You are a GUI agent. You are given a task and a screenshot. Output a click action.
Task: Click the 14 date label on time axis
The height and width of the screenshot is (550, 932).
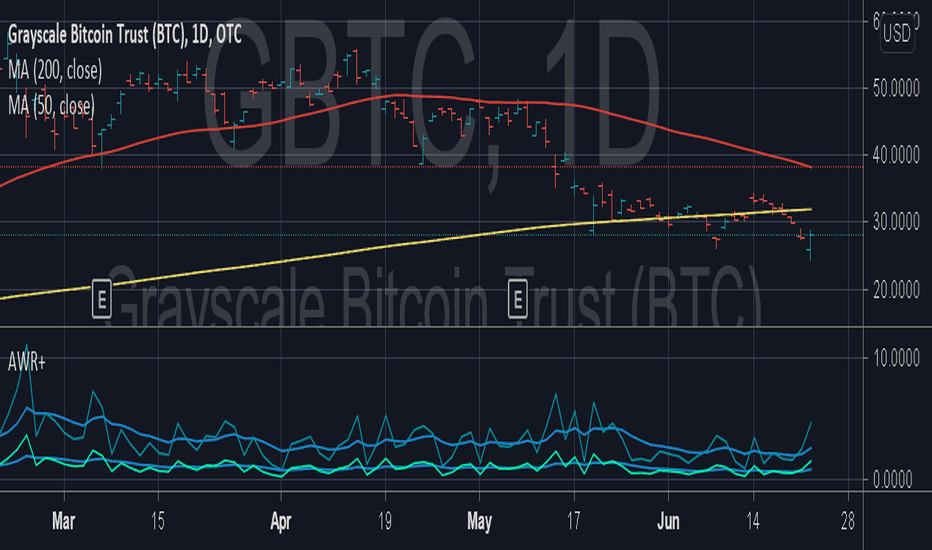tap(753, 521)
